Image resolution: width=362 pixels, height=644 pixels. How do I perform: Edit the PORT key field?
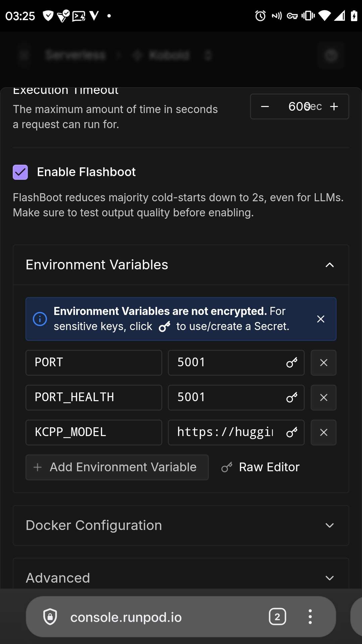coord(94,363)
